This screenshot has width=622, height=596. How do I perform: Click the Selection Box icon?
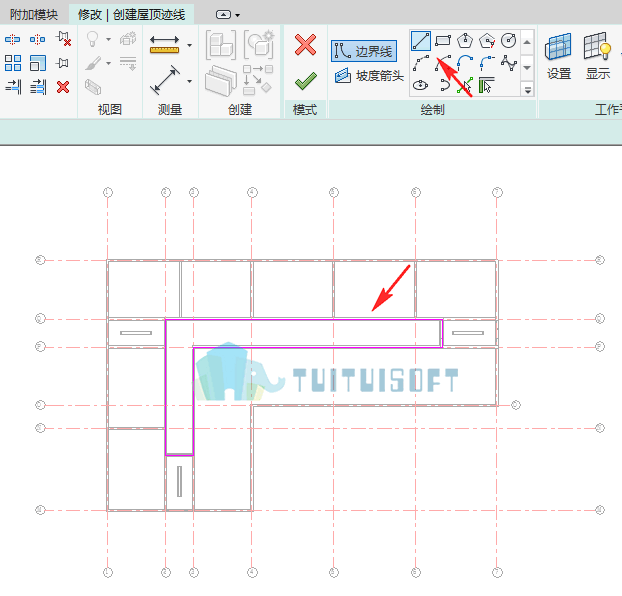93,87
